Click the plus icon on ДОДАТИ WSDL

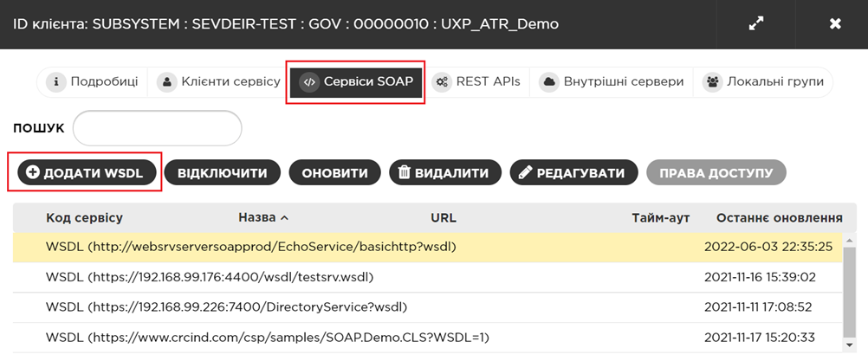coord(33,172)
